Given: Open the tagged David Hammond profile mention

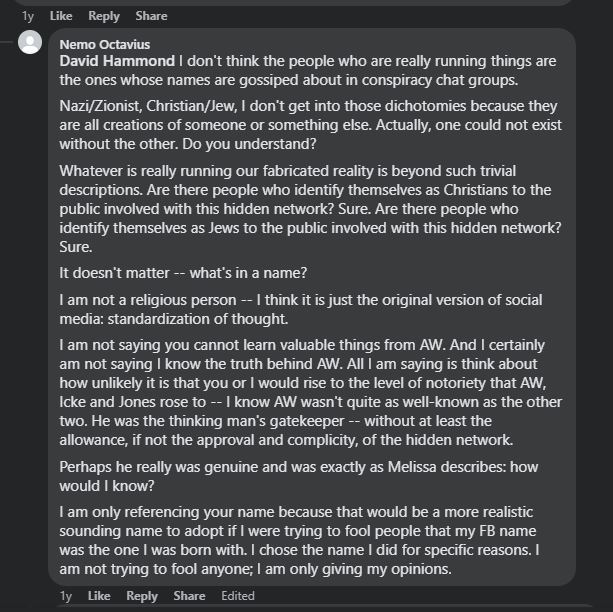Looking at the screenshot, I should pyautogui.click(x=117, y=61).
